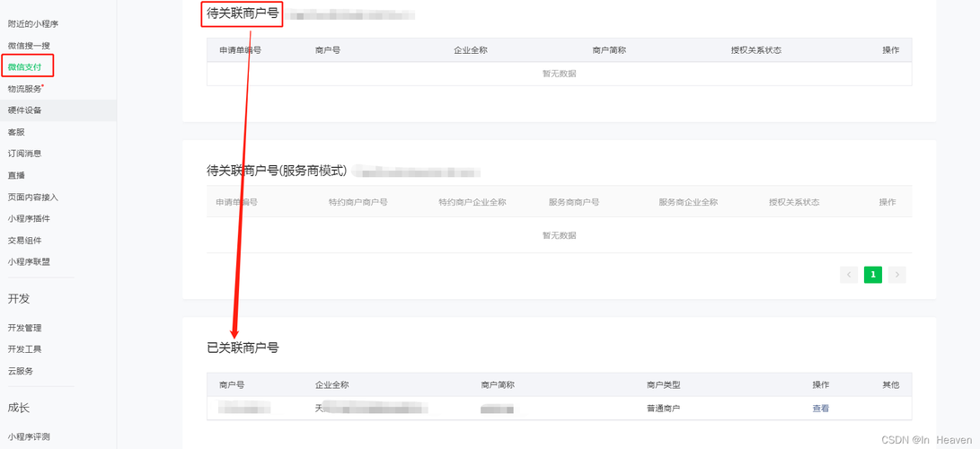Image resolution: width=980 pixels, height=449 pixels.
Task: Open 查看 for the 普通商户 row
Action: (821, 409)
